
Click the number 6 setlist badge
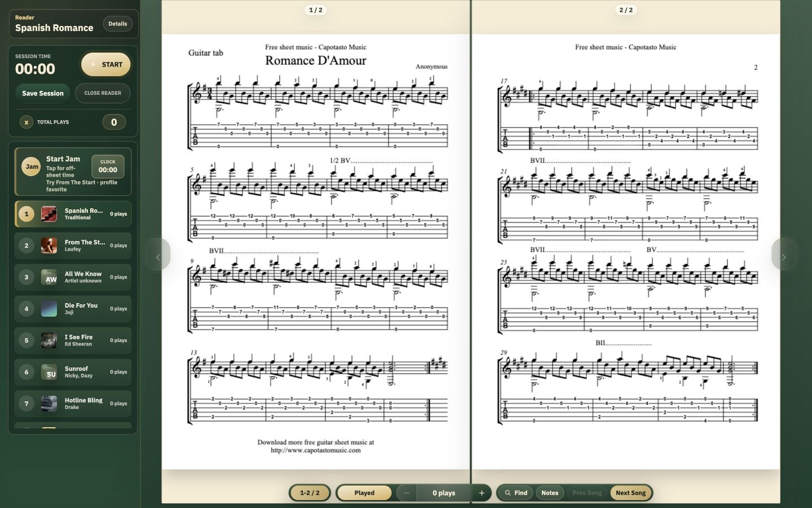[x=26, y=372]
